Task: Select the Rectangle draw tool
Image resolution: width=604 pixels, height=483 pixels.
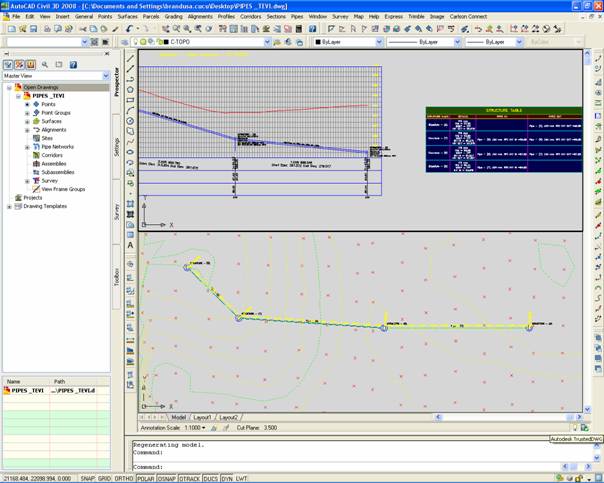Action: click(131, 100)
